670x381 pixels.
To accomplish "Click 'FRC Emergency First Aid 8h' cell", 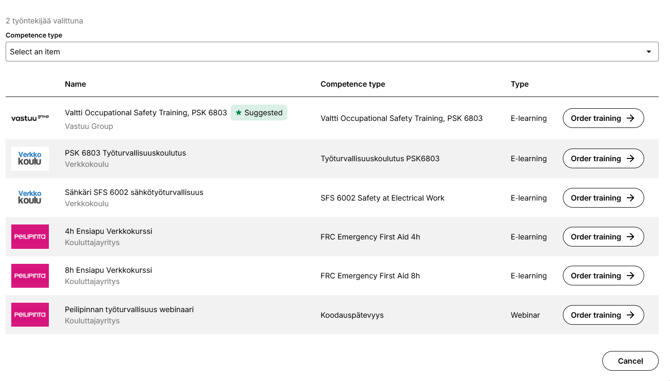I will coord(370,276).
